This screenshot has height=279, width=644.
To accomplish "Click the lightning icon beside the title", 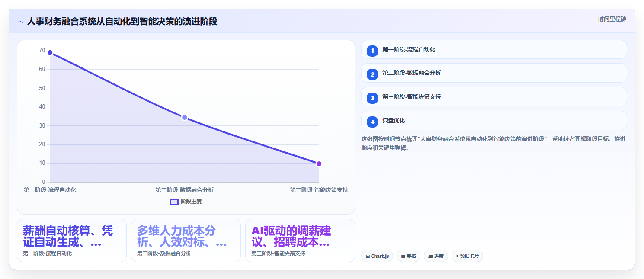I will pos(20,22).
